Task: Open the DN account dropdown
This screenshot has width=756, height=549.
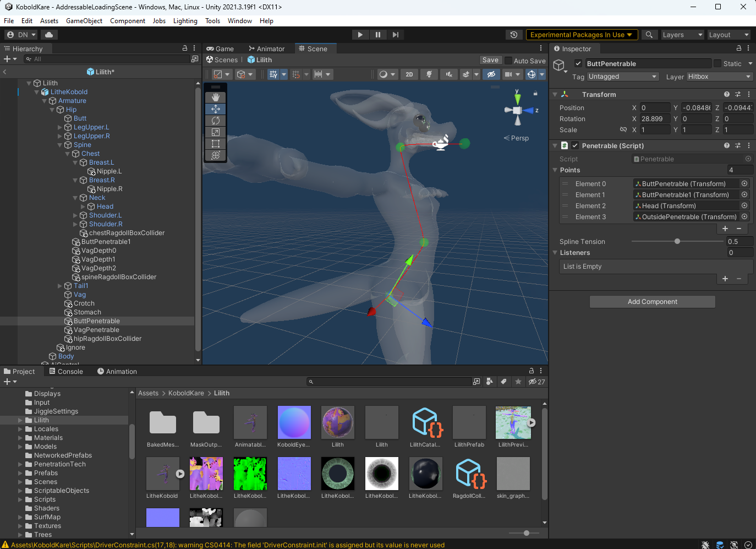Action: pos(21,35)
